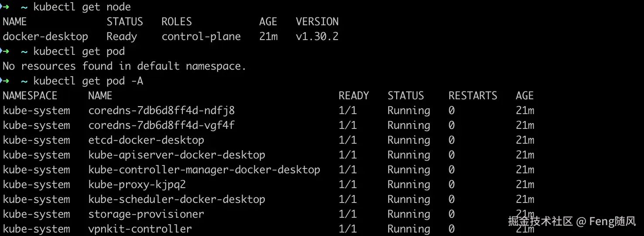Click the kube-controller-manager-docker-desktop pod name
The height and width of the screenshot is (236, 644).
coord(204,170)
